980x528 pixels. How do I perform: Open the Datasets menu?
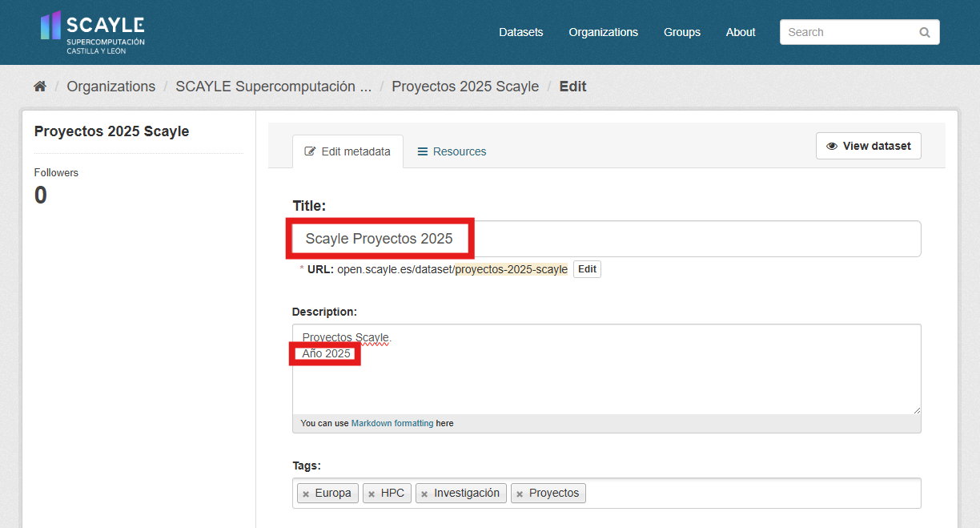coord(521,32)
